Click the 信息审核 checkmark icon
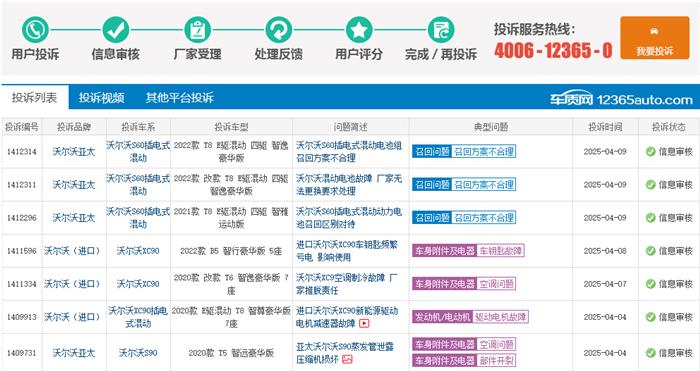 116,30
